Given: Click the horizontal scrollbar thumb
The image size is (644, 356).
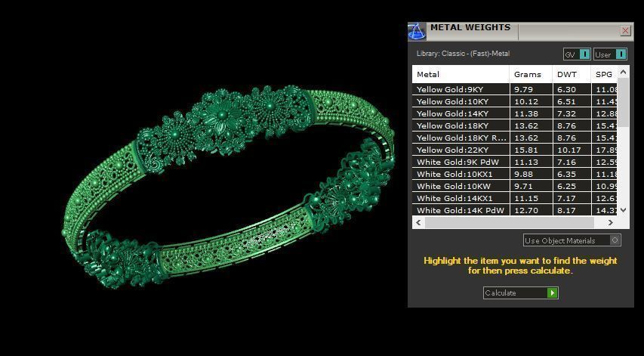Looking at the screenshot, I should pyautogui.click(x=510, y=223).
